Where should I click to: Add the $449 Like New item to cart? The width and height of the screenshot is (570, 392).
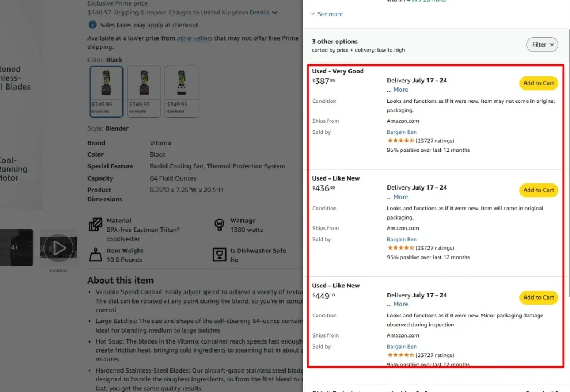(538, 297)
